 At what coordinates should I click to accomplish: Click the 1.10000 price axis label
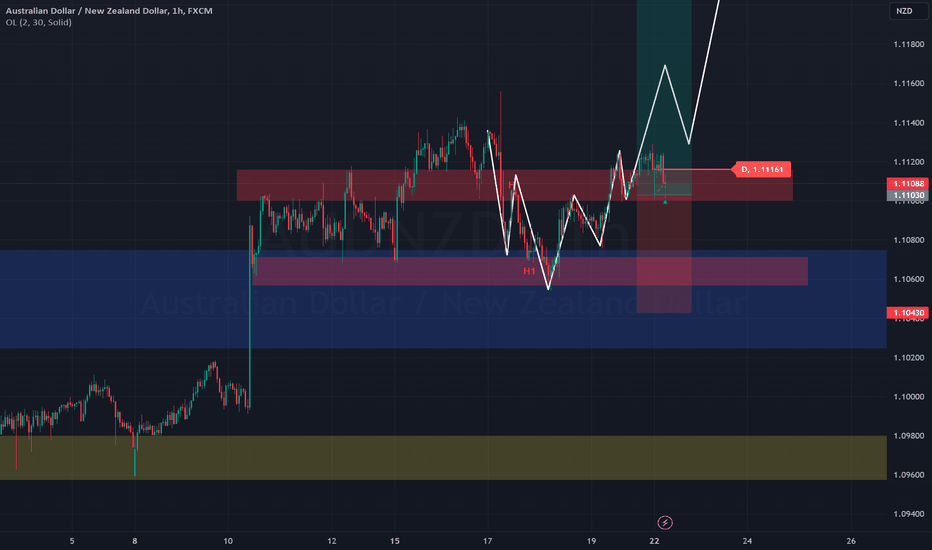[909, 397]
